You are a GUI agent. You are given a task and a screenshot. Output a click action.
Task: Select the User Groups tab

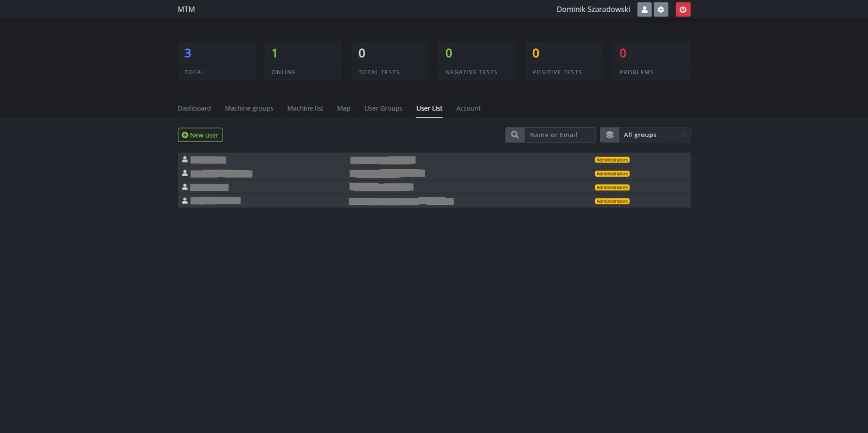click(x=383, y=108)
